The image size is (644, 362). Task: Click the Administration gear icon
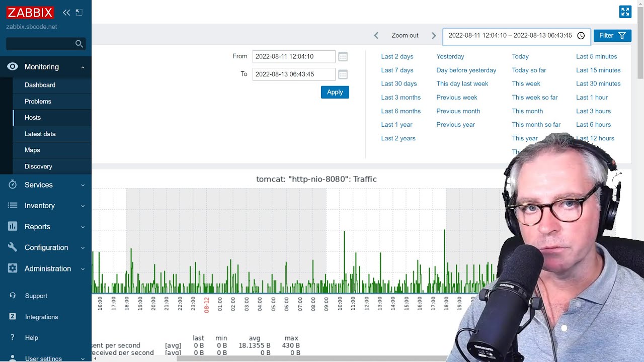pyautogui.click(x=13, y=268)
